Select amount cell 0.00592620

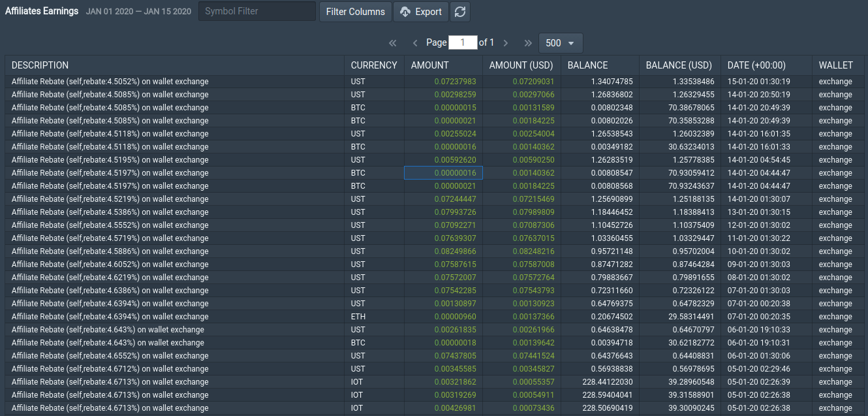[444, 160]
